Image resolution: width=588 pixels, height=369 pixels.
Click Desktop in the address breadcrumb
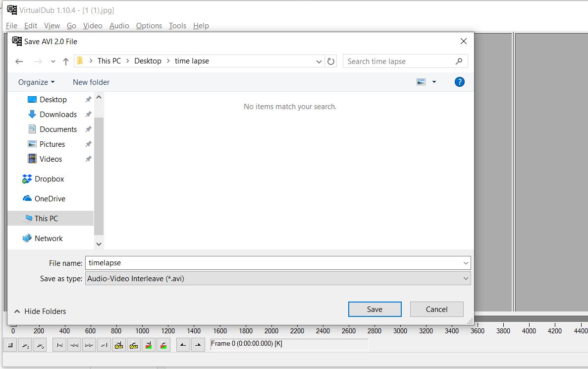[x=148, y=61]
